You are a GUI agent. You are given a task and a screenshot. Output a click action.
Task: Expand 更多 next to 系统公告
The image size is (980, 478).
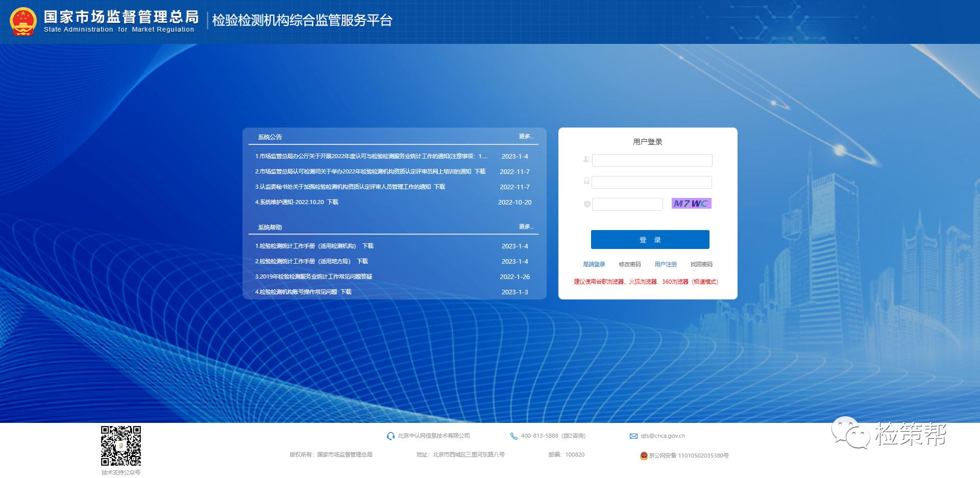coord(525,136)
